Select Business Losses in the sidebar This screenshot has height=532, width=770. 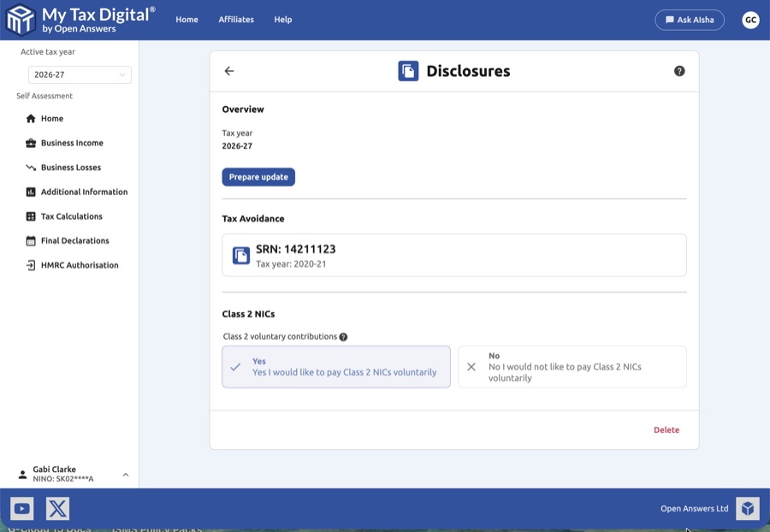(71, 167)
